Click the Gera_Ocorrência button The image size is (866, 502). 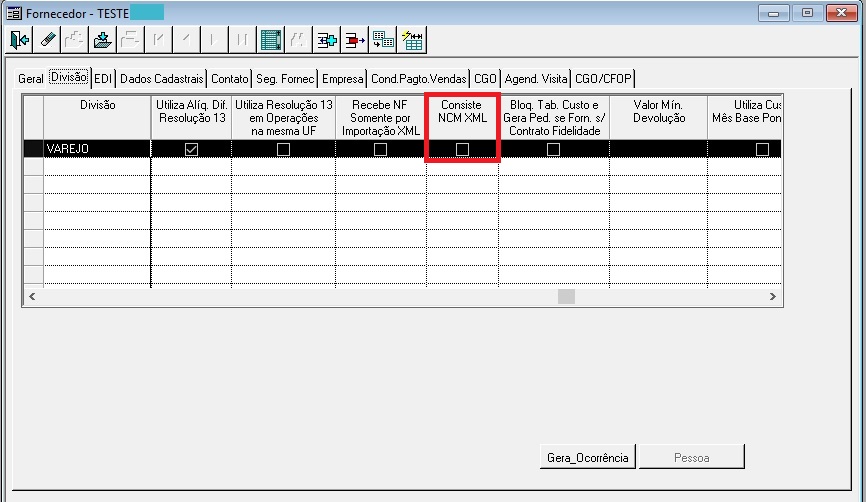(588, 457)
